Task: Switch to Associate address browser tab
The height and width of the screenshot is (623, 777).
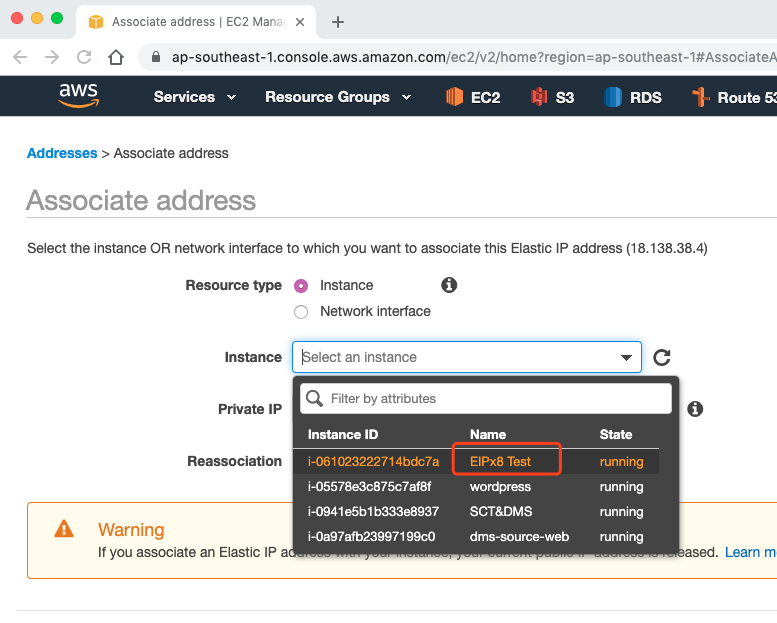Action: pyautogui.click(x=196, y=22)
